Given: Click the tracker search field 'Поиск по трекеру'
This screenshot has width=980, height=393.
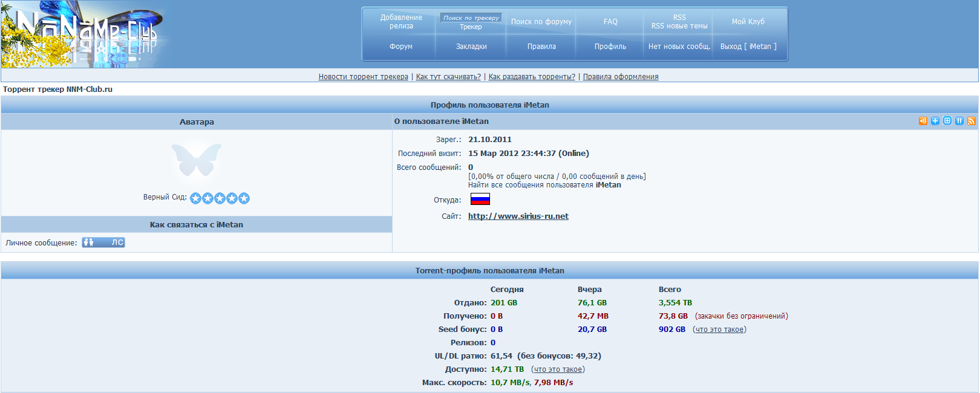Looking at the screenshot, I should click(471, 18).
